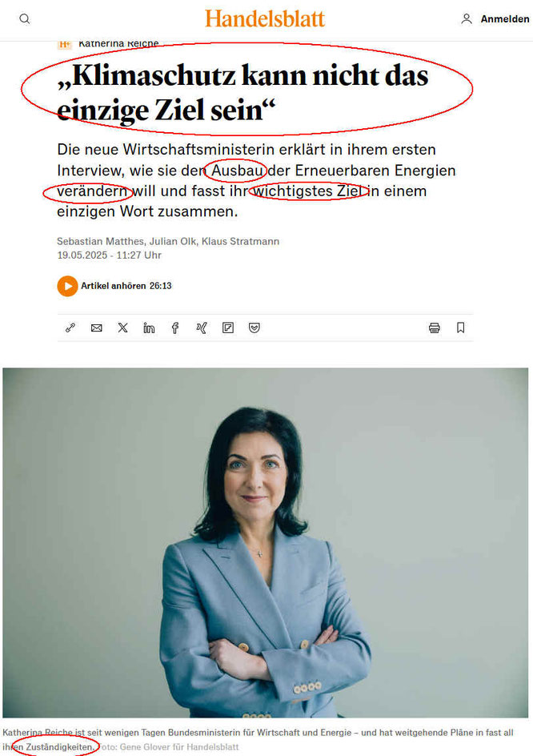Share article via email envelope icon

pos(96,328)
